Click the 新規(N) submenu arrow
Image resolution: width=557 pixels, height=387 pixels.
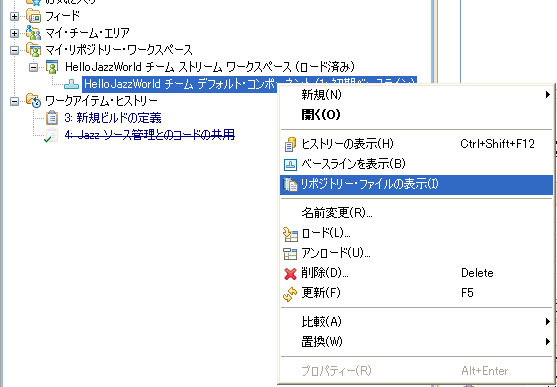click(548, 95)
